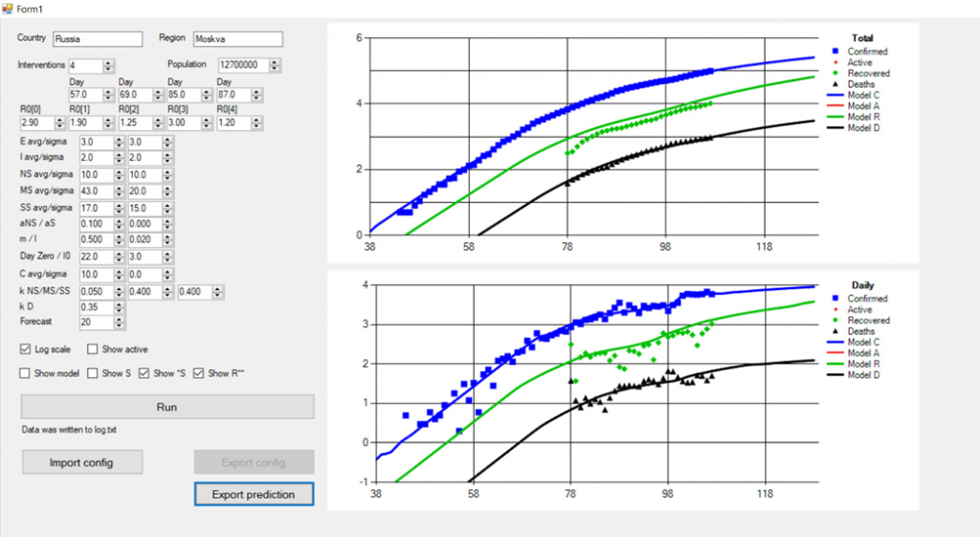Screen dimensions: 980x537
Task: Click the 'Data was written to log.txt' status text
Action: 69,430
